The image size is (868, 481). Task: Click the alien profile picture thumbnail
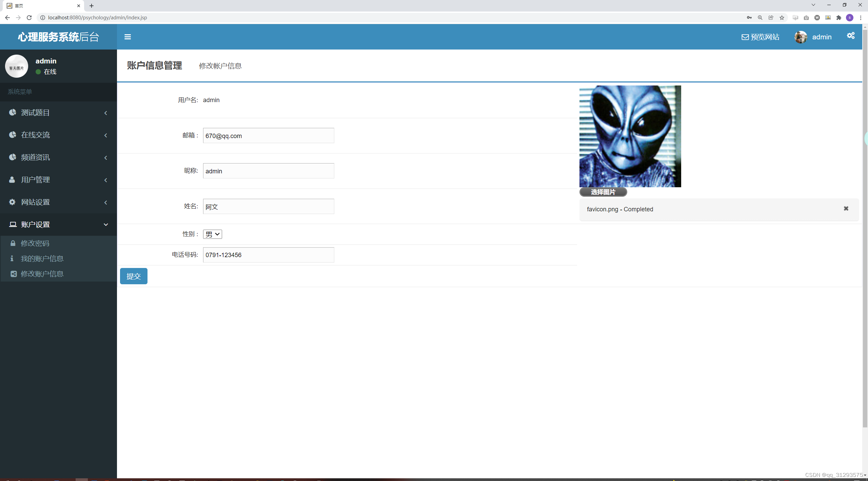point(630,136)
